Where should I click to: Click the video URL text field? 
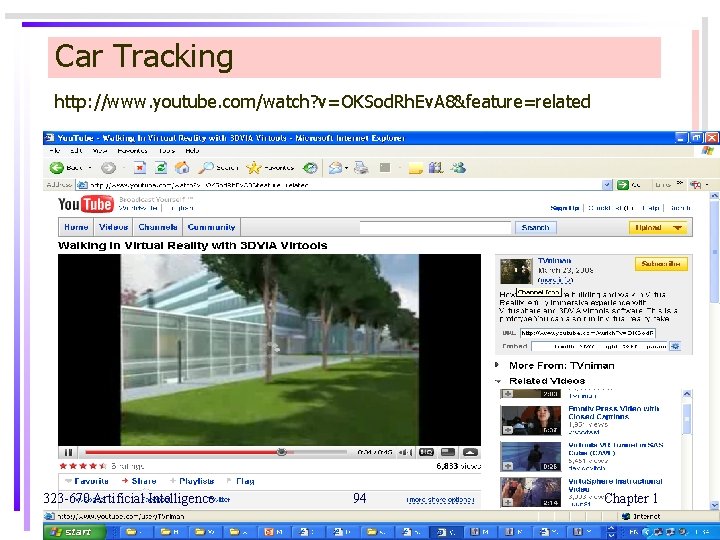588,333
